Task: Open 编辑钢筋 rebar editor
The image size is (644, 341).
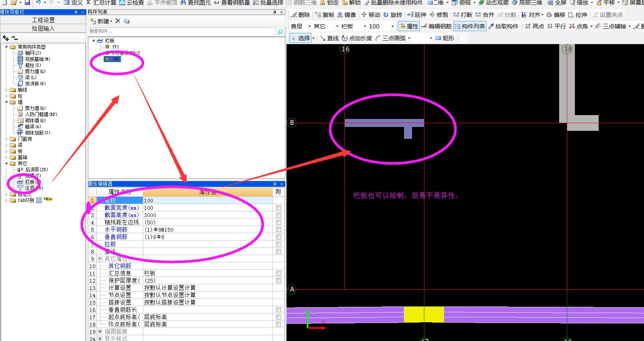Action: (436, 26)
